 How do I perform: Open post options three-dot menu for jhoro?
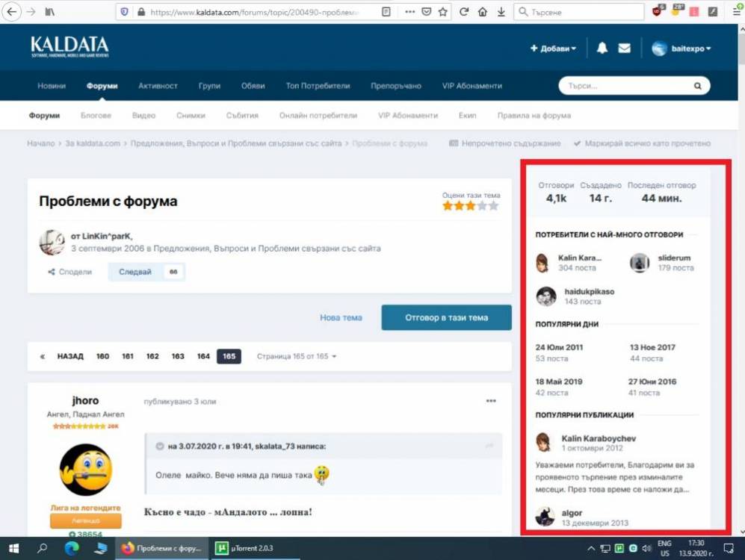click(491, 401)
